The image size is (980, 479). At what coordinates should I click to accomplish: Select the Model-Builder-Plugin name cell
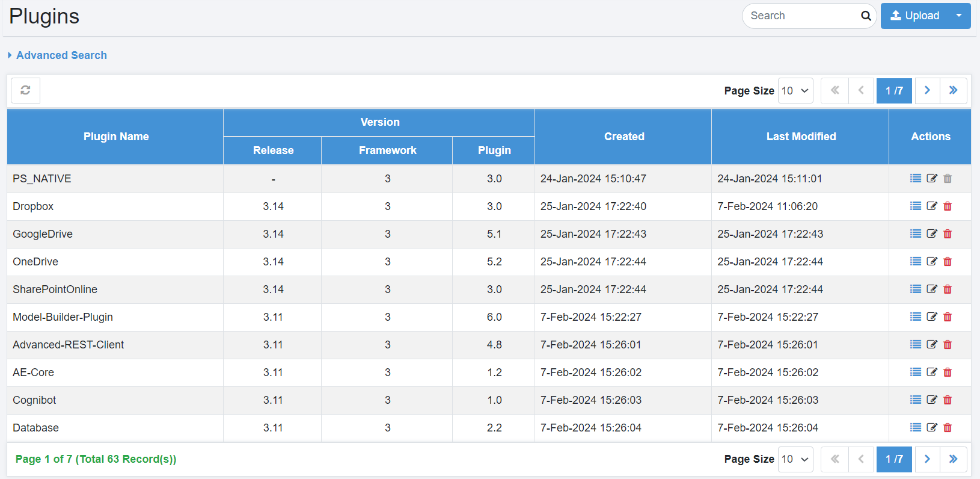(115, 317)
